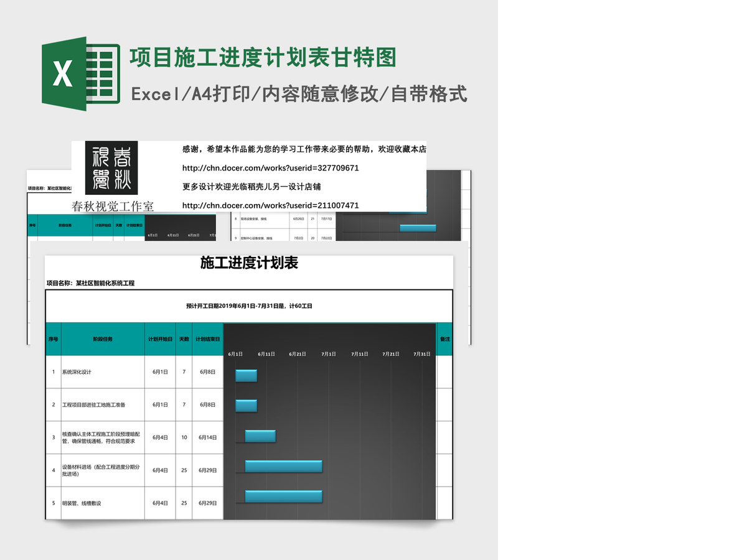This screenshot has width=747, height=560.
Task: Click the 7月1日 axis label on front chart
Action: point(329,354)
